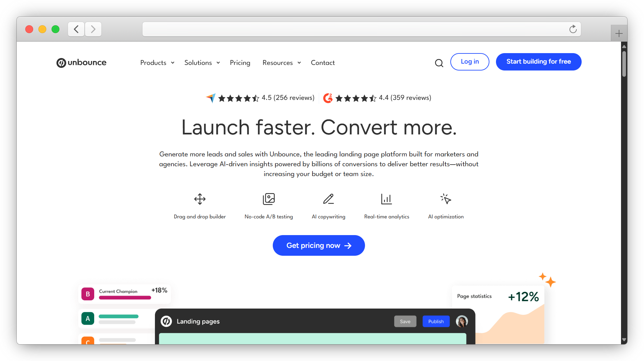Select the No-code A/B testing icon
Image resolution: width=644 pixels, height=361 pixels.
268,199
